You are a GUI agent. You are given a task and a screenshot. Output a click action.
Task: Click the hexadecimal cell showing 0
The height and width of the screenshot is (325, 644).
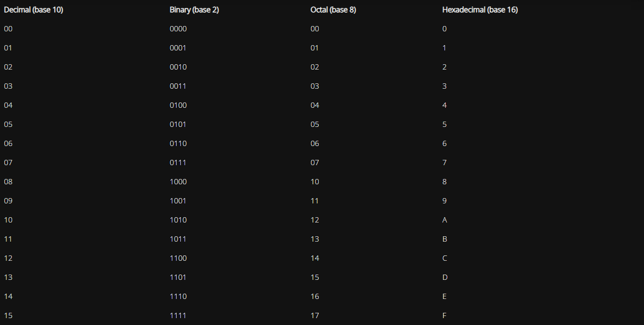tap(445, 29)
